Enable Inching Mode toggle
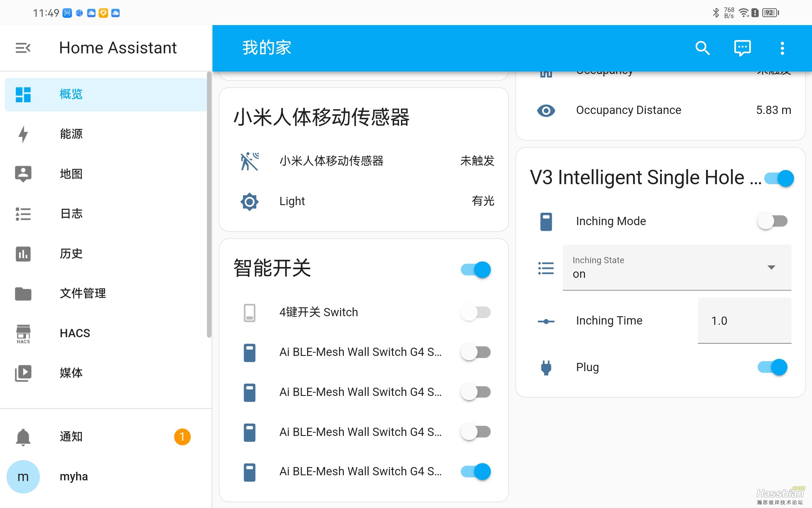This screenshot has height=508, width=812. [772, 221]
